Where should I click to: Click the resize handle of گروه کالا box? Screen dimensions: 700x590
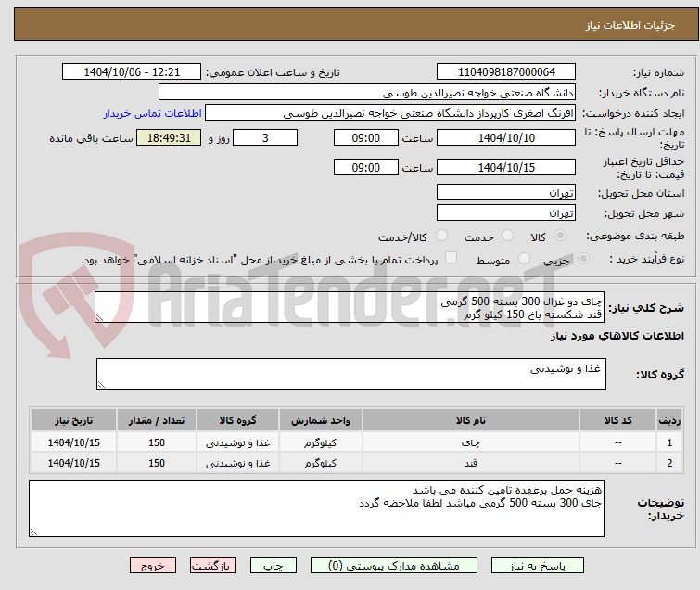(x=101, y=385)
